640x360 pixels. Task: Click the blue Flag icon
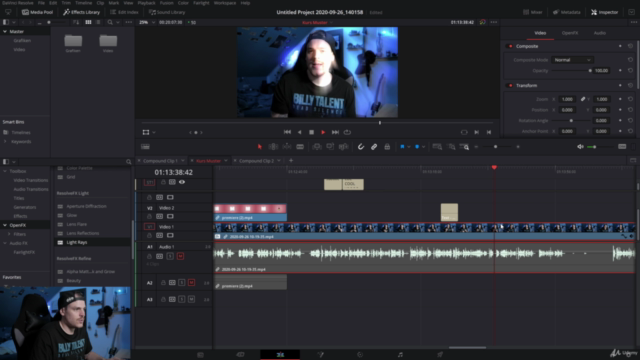[x=402, y=147]
